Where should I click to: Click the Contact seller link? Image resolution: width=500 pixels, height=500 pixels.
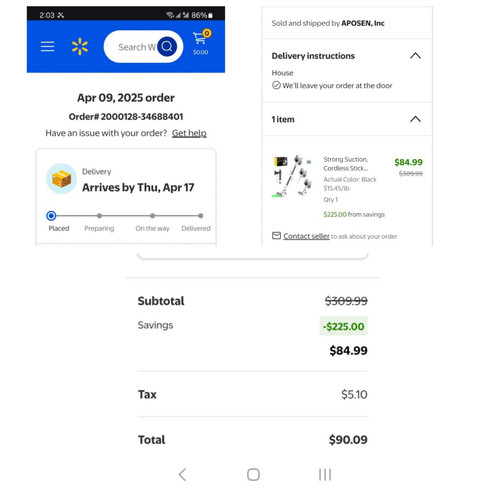(x=306, y=236)
